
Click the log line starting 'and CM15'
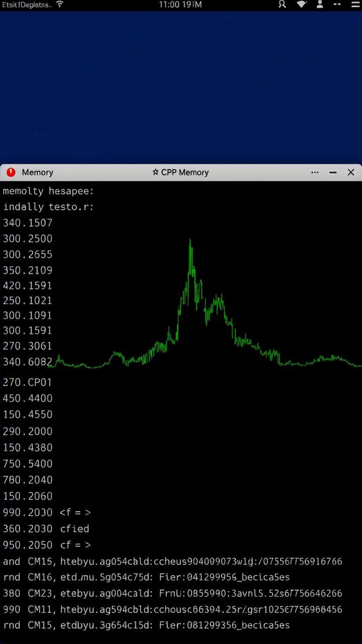pos(172,561)
